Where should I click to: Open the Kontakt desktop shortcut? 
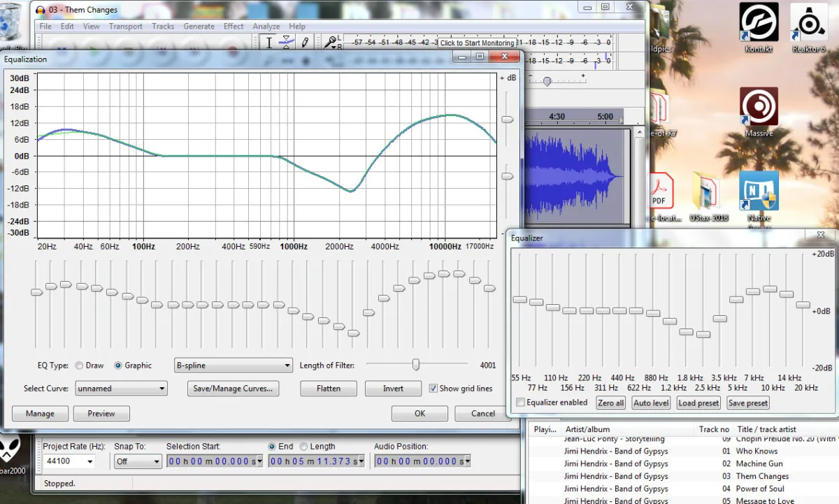point(759,28)
